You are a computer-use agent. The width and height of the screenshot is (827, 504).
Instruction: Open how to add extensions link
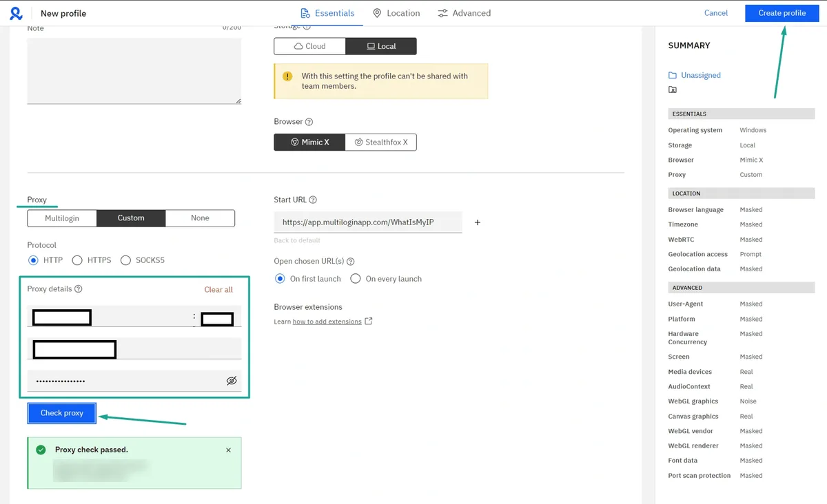327,322
